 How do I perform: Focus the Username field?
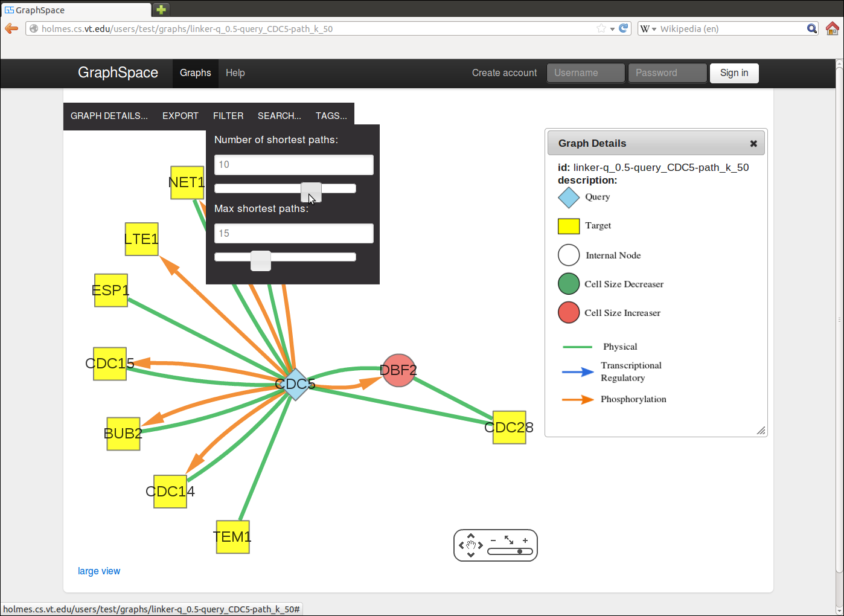click(586, 73)
